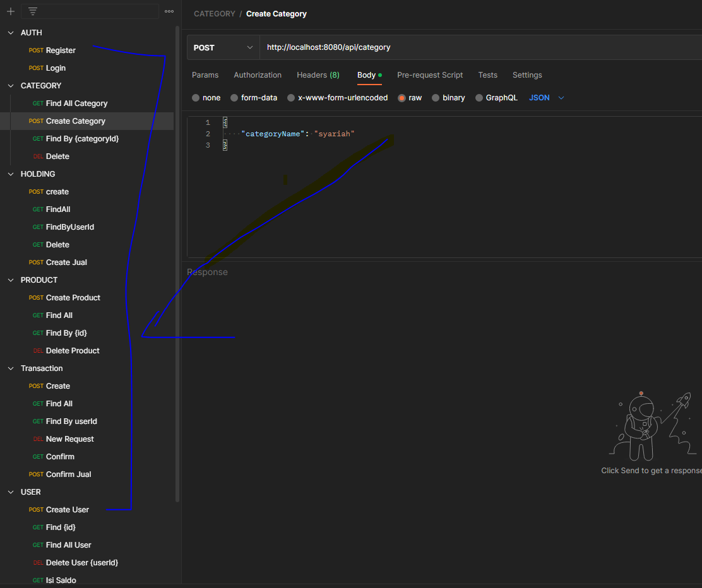Collapse the USER folder chevron
Viewport: 702px width, 588px height.
[x=11, y=492]
